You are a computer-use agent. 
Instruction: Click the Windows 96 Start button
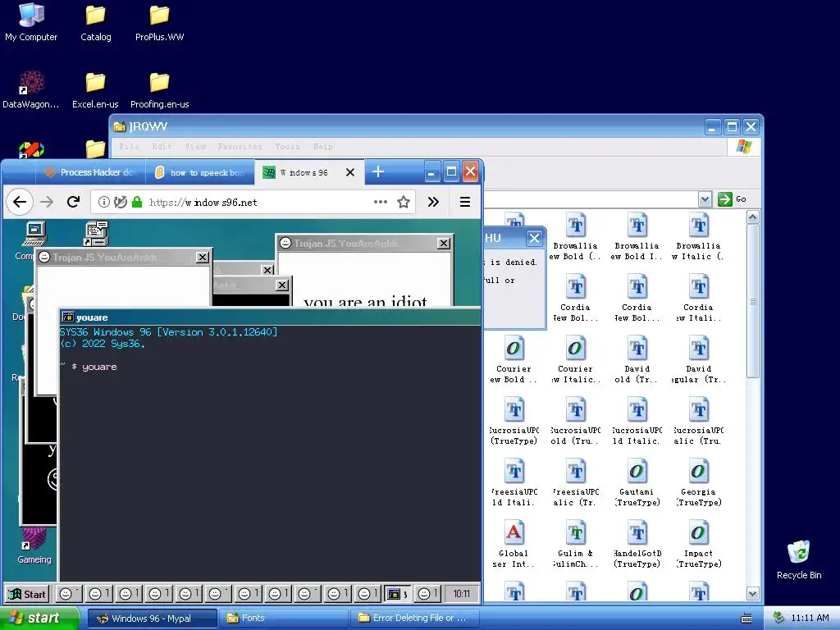(27, 594)
